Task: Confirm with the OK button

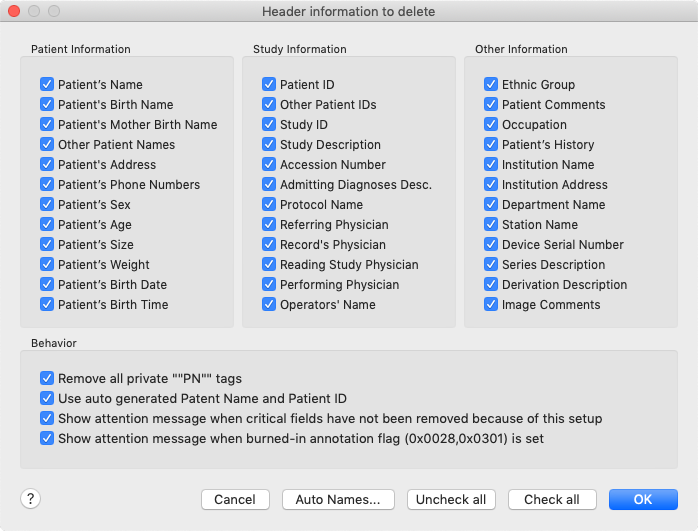Action: tap(643, 499)
